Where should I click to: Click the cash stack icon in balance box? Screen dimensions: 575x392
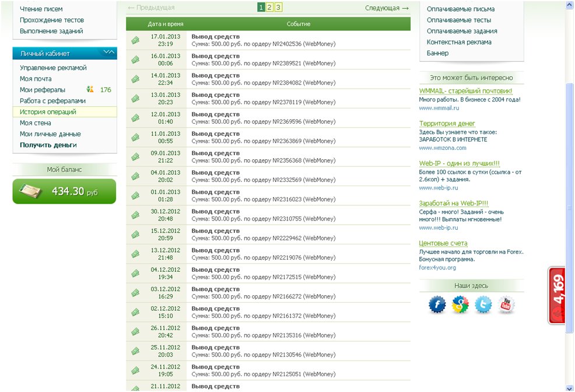(30, 191)
